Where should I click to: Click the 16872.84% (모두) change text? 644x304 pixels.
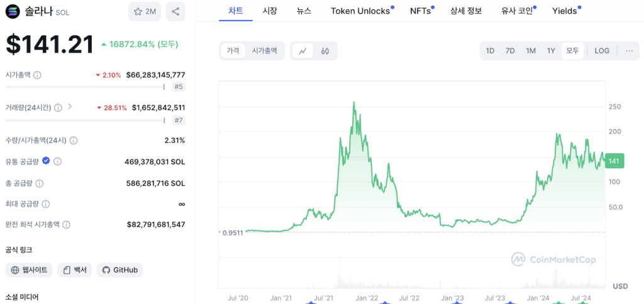point(140,44)
